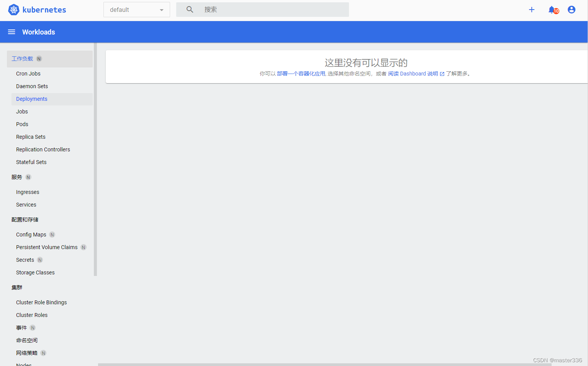Click the N badge beside 网络策略
This screenshot has height=366, width=588.
(x=43, y=353)
